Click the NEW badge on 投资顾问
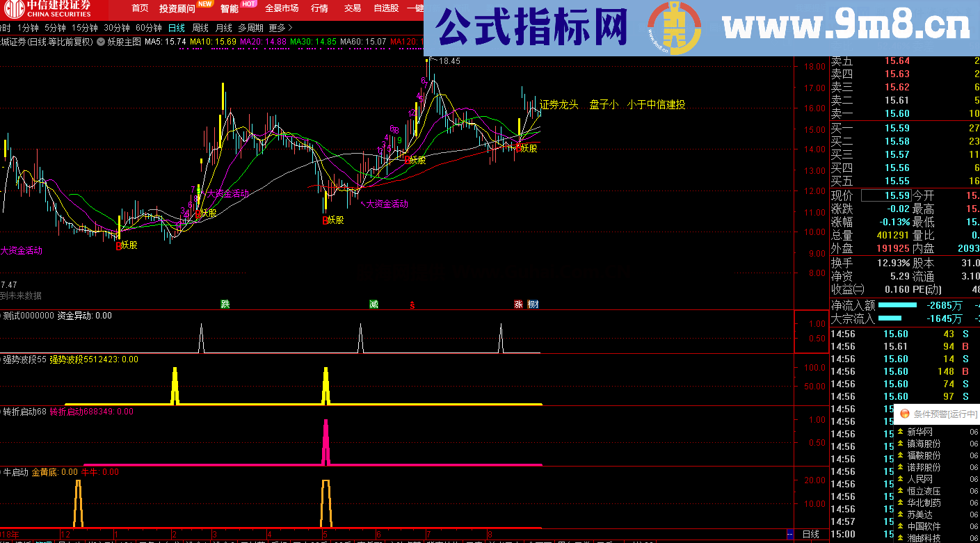 (x=204, y=3)
